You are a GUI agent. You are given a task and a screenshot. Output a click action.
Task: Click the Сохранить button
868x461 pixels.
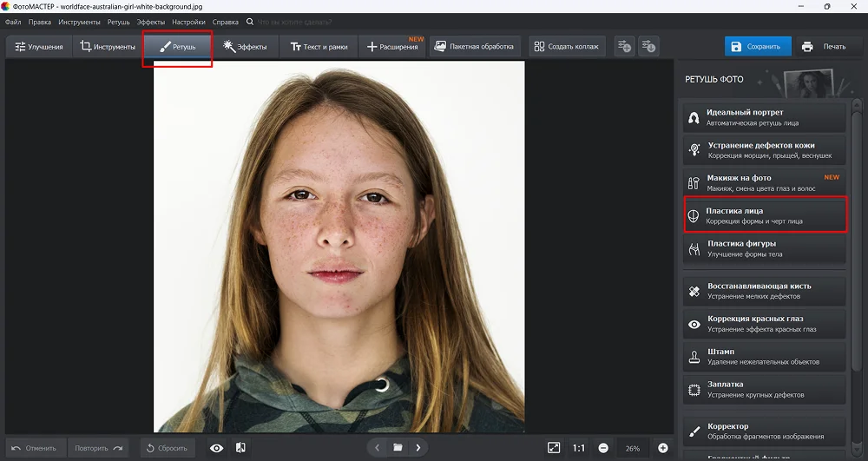point(757,47)
